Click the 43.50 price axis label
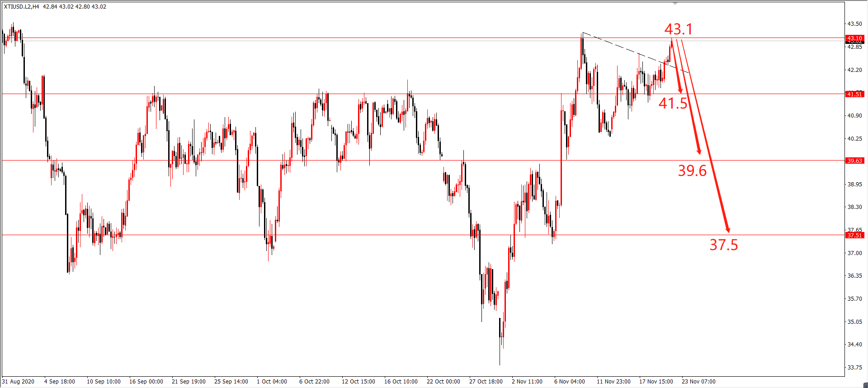The image size is (868, 388). (854, 24)
